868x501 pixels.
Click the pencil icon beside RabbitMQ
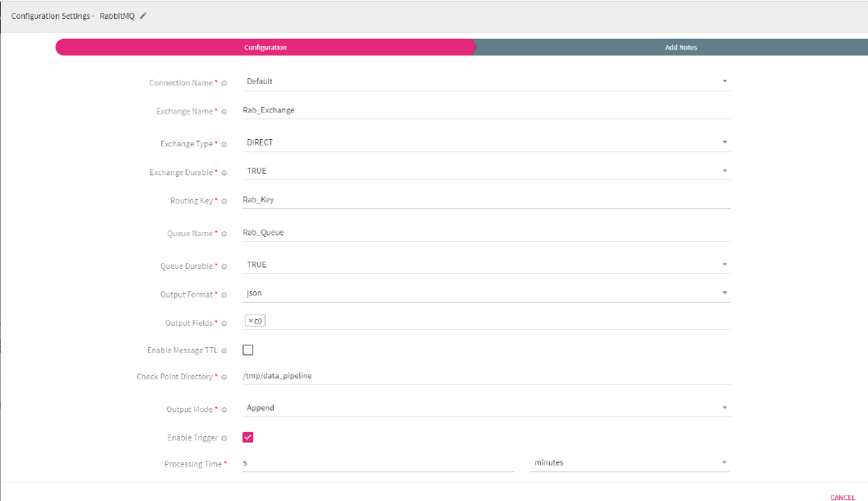tap(143, 16)
